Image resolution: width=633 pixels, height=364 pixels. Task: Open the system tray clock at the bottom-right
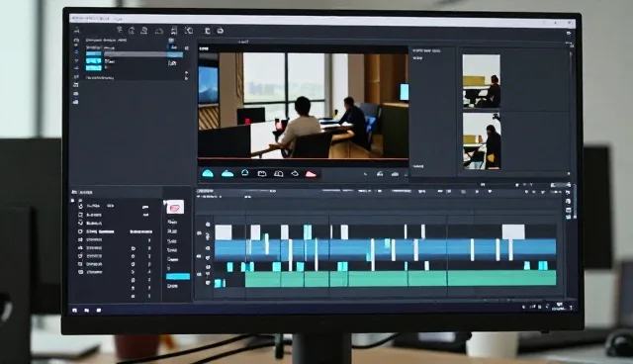[x=559, y=307]
